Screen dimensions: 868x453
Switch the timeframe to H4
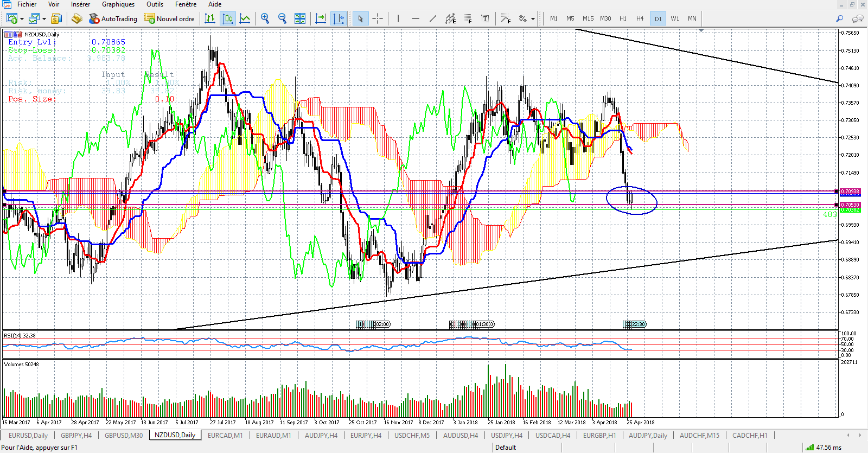pyautogui.click(x=640, y=18)
